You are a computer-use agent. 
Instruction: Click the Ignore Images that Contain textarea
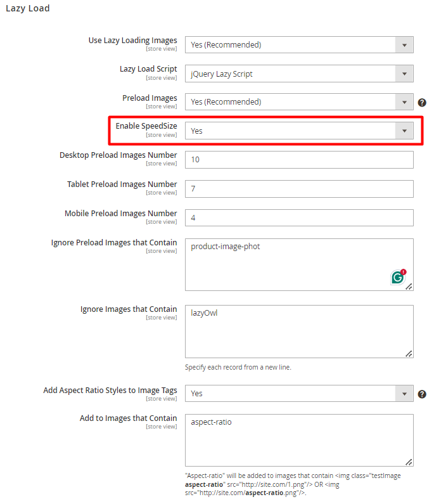[299, 332]
